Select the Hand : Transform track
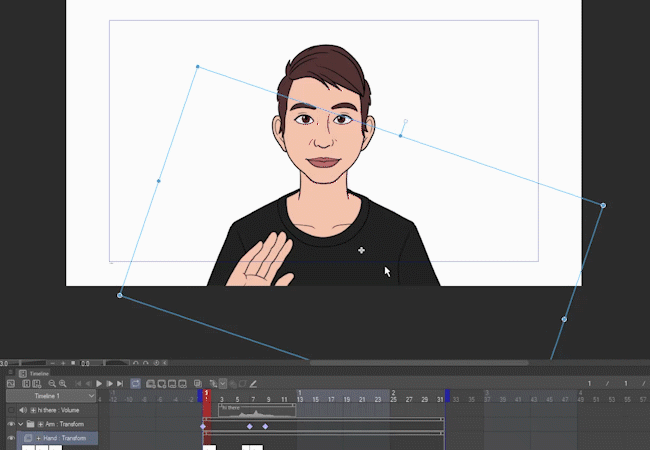Screen dimensions: 650x450 [x=57, y=438]
